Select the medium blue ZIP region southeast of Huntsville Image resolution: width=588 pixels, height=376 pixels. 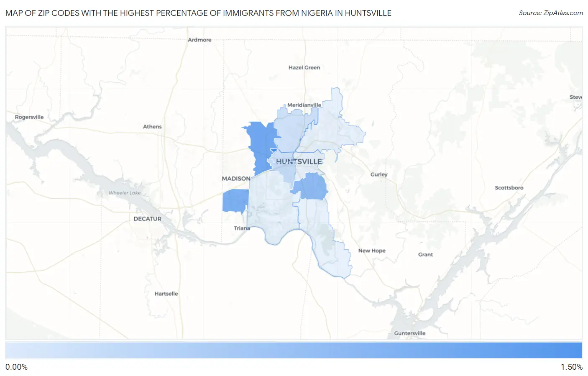click(312, 187)
